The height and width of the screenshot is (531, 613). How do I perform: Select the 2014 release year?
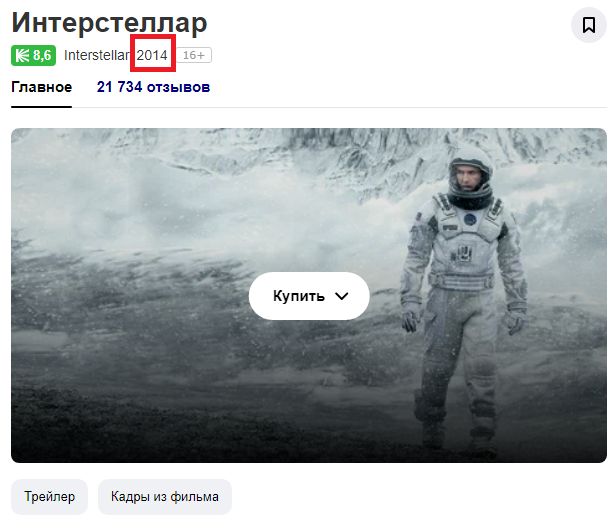point(152,55)
